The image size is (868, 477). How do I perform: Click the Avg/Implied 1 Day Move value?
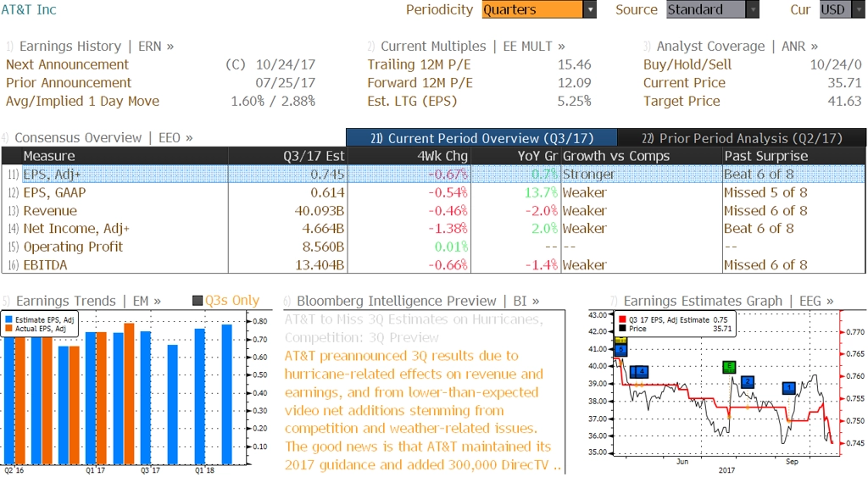[x=273, y=102]
